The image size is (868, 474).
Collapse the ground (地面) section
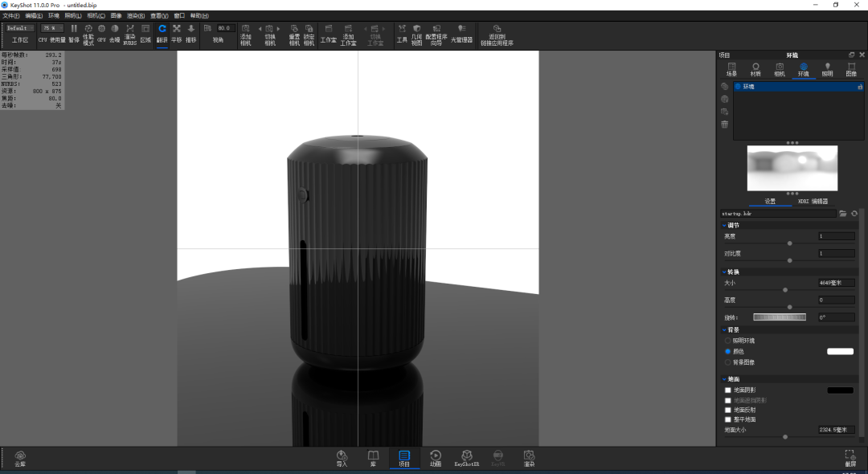tap(725, 379)
